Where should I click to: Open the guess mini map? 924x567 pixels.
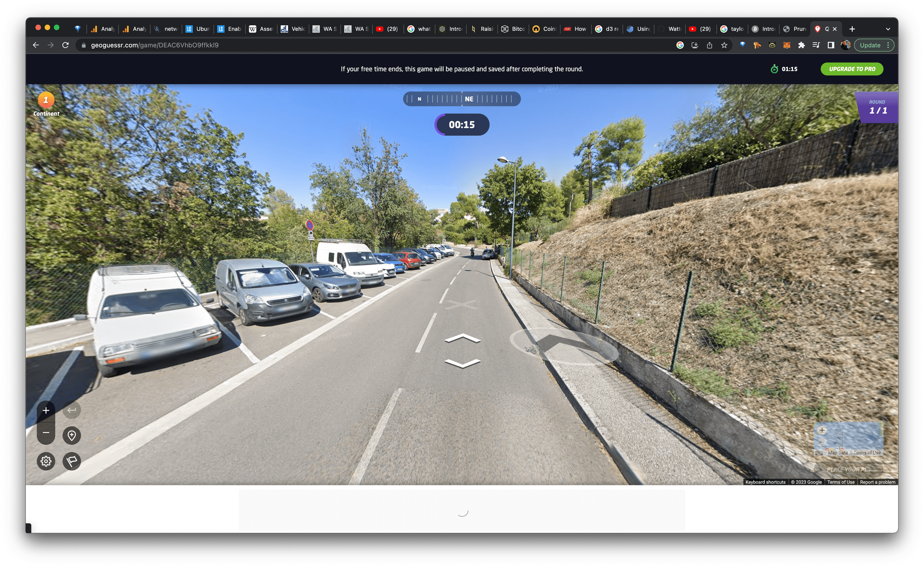848,439
